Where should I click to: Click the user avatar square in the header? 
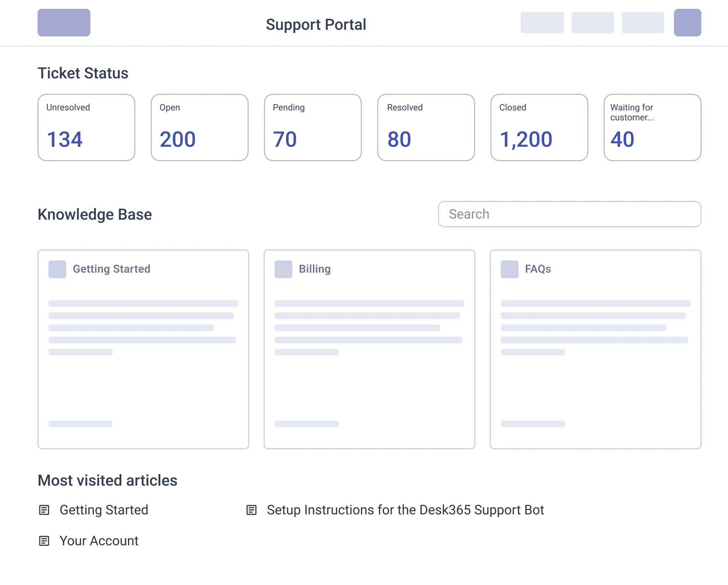tap(687, 23)
